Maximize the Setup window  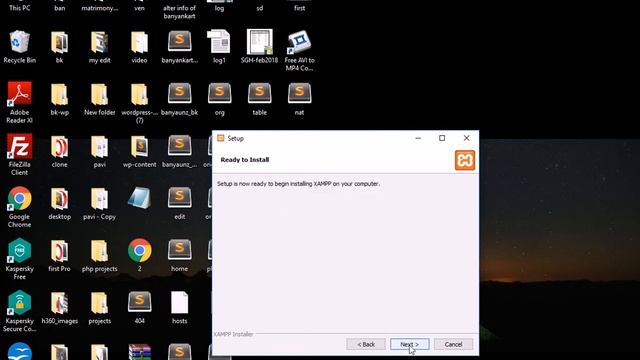click(442, 138)
